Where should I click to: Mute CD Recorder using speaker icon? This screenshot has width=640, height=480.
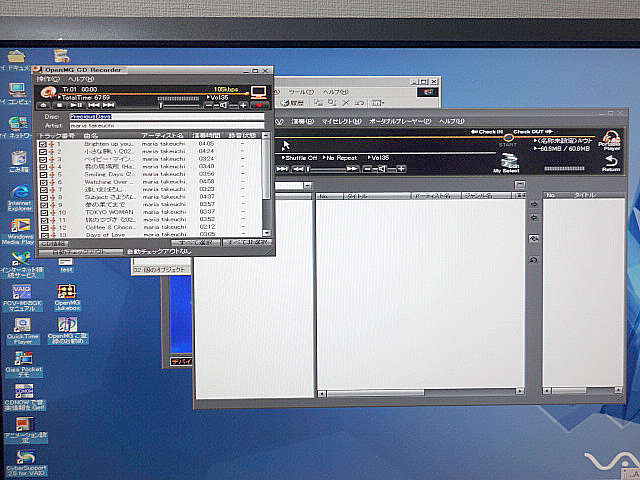pos(223,105)
